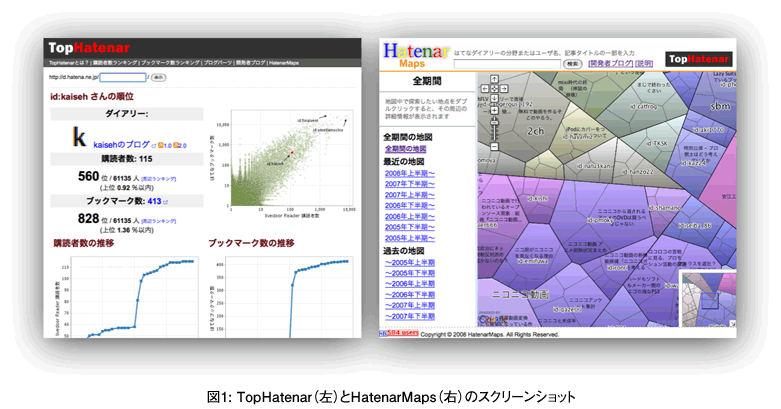Screen dimensions: 781x409
Task: Open the ～2007年下半期 past map link
Action: (410, 316)
